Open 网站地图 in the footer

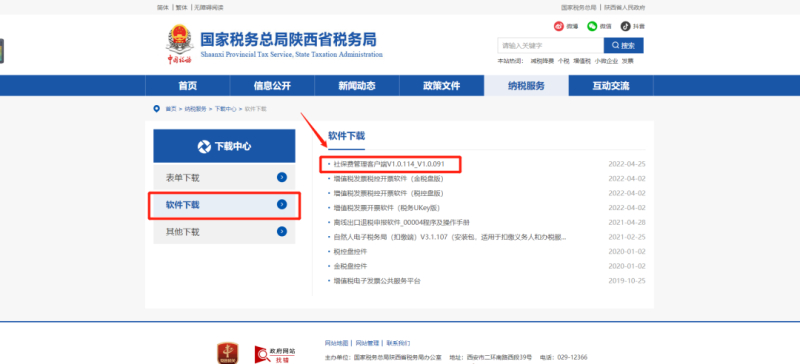pyautogui.click(x=337, y=343)
